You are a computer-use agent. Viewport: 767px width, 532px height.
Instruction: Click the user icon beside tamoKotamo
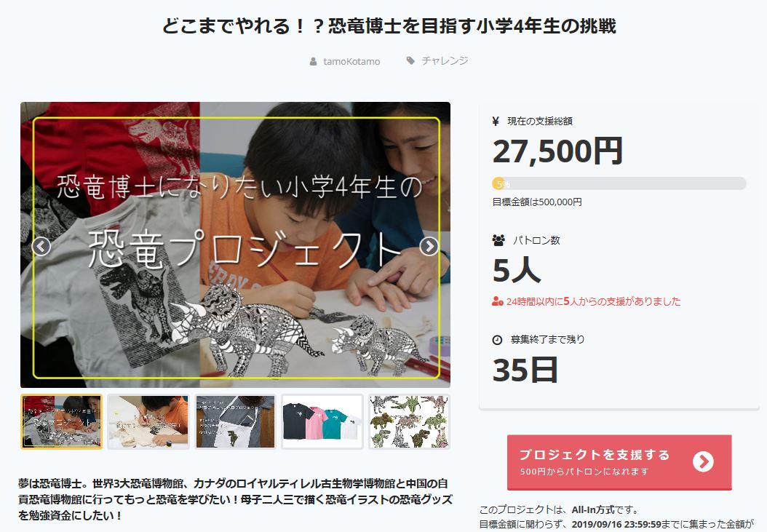313,62
